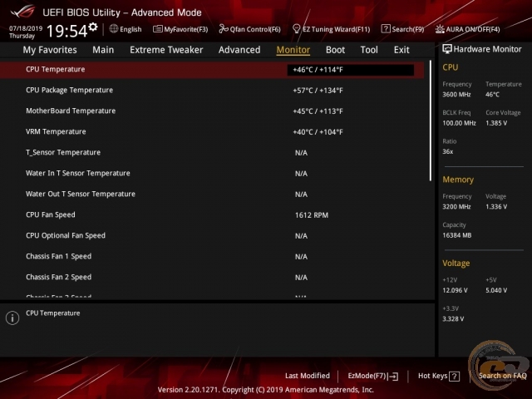Click the info icon in help area
Image resolution: width=532 pixels, height=399 pixels.
coord(12,318)
